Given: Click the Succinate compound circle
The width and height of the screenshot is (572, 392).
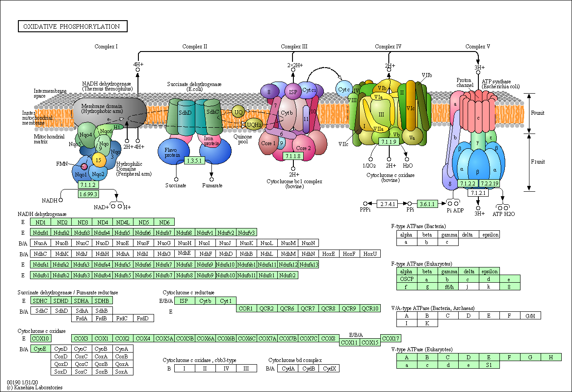Looking at the screenshot, I should point(176,180).
